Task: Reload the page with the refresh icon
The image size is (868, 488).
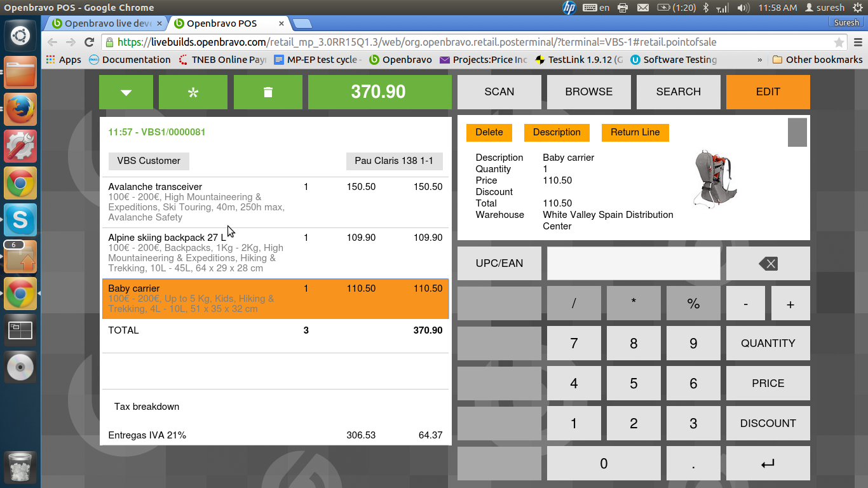Action: point(90,43)
